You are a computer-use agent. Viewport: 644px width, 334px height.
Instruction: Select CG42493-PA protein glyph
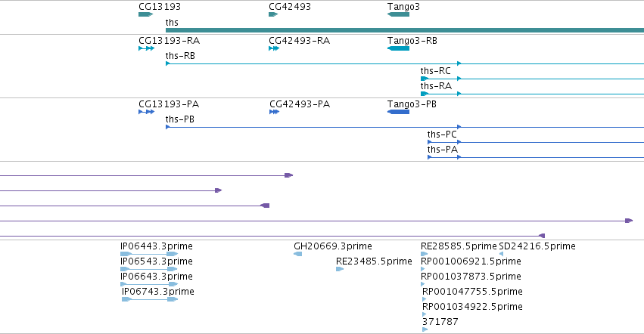(275, 112)
